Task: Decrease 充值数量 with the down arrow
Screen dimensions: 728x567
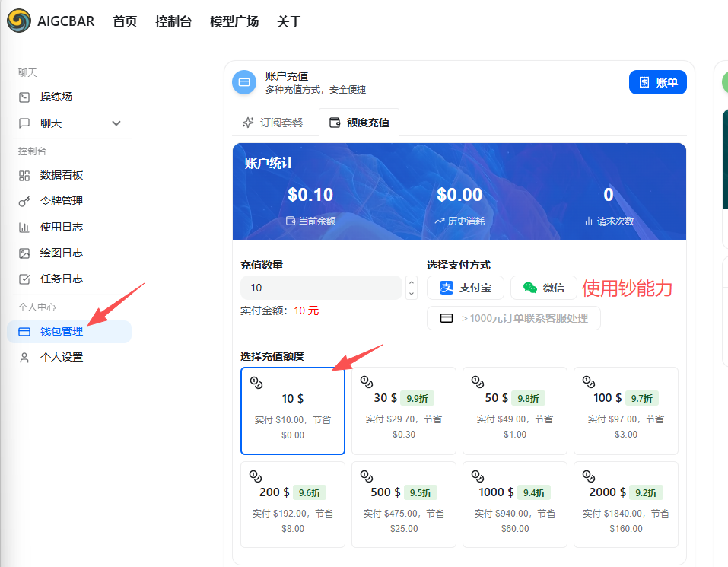Action: [x=412, y=294]
